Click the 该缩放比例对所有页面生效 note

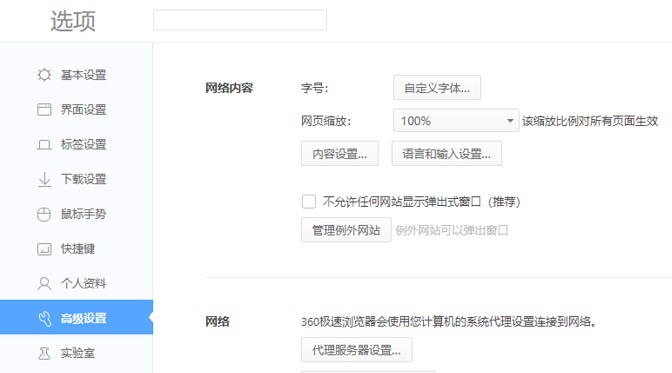tap(590, 121)
